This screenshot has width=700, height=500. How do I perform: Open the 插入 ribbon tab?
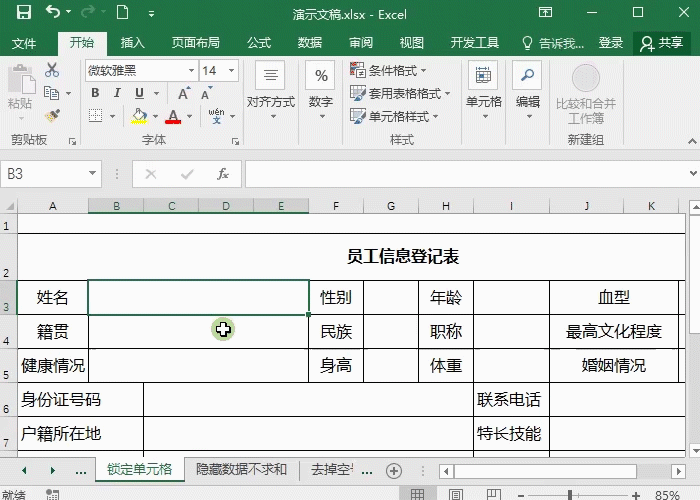point(132,43)
